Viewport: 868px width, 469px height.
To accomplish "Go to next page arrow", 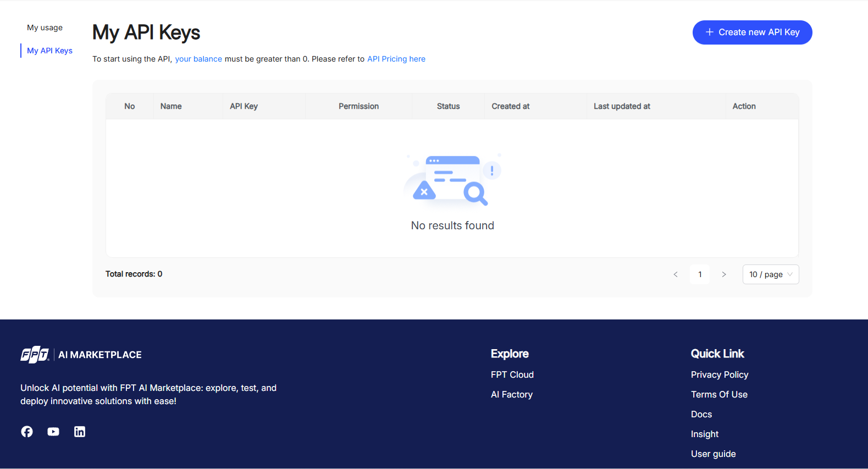I will [724, 274].
